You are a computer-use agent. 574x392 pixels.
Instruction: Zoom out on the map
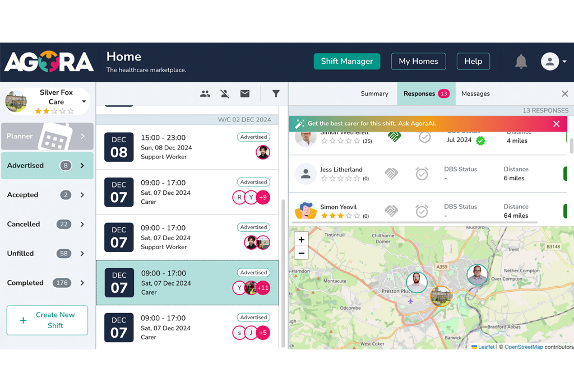tap(302, 253)
